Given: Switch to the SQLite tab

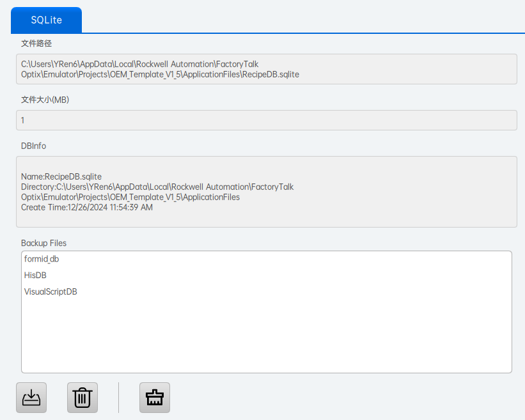Looking at the screenshot, I should pyautogui.click(x=46, y=20).
